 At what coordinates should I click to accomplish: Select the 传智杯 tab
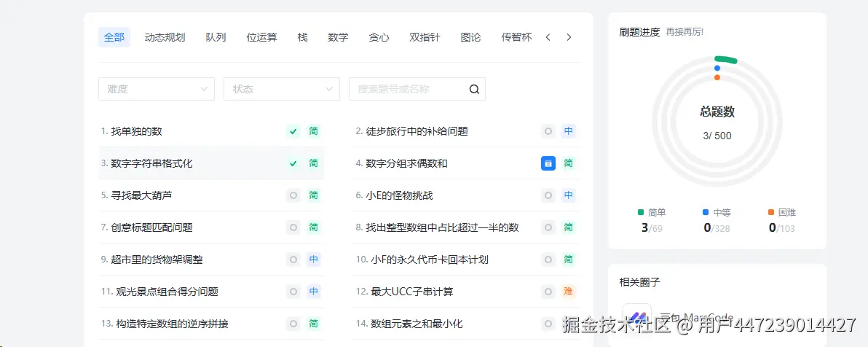click(x=516, y=38)
